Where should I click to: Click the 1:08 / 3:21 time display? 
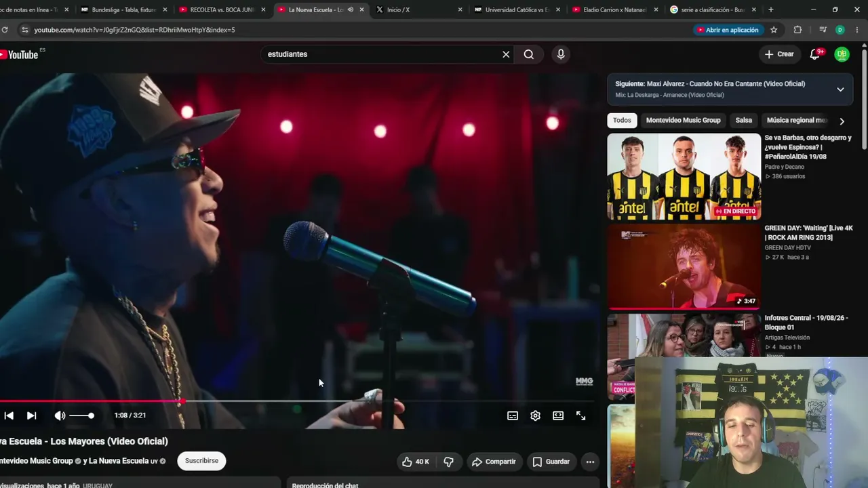click(130, 415)
